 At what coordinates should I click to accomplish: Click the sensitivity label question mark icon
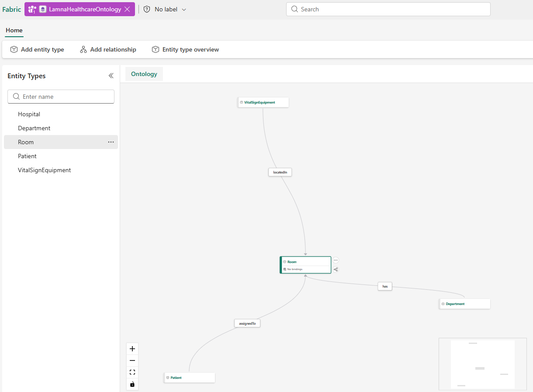pyautogui.click(x=146, y=9)
